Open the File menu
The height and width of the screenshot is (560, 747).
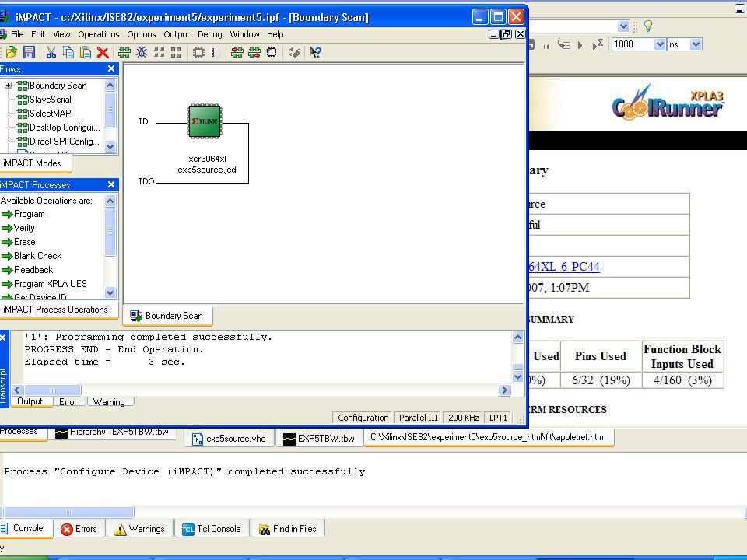click(x=17, y=34)
